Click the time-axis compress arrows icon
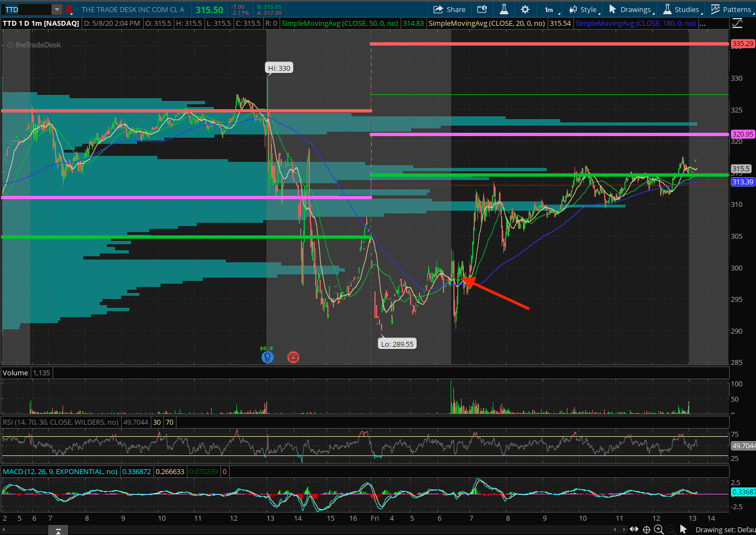 point(634,530)
